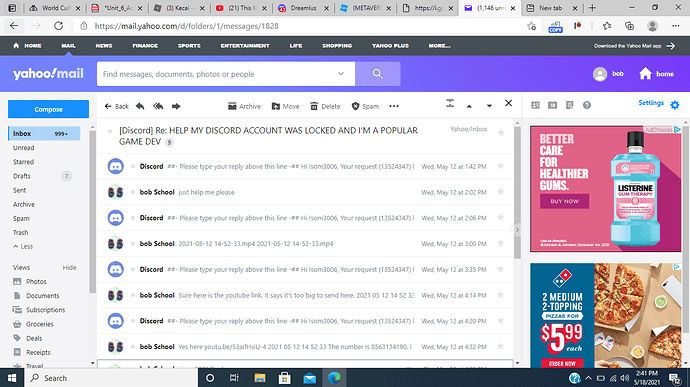Screen dimensions: 690x387
Task: Open FINANCE in top navigation
Action: pyautogui.click(x=145, y=45)
